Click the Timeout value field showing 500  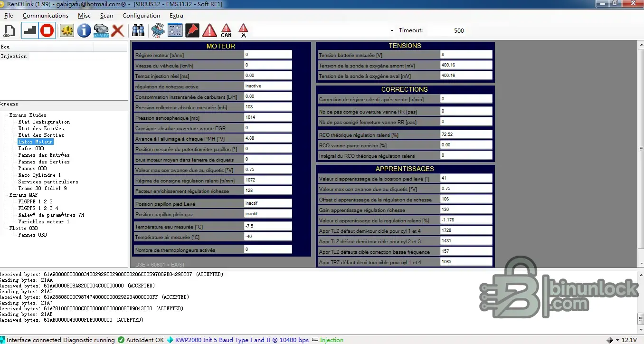click(x=447, y=31)
